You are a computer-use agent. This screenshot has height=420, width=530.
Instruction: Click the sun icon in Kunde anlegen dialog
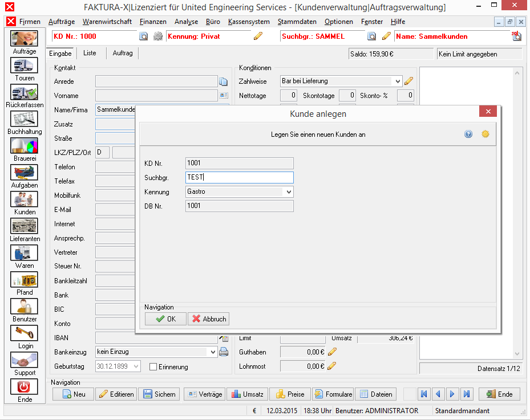[x=486, y=134]
